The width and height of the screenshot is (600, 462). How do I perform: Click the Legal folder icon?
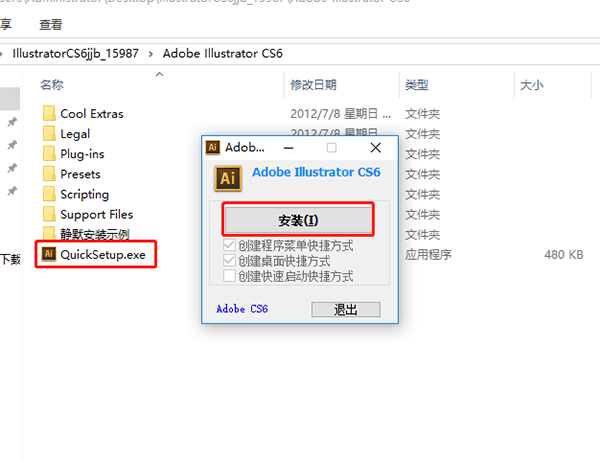coord(49,134)
